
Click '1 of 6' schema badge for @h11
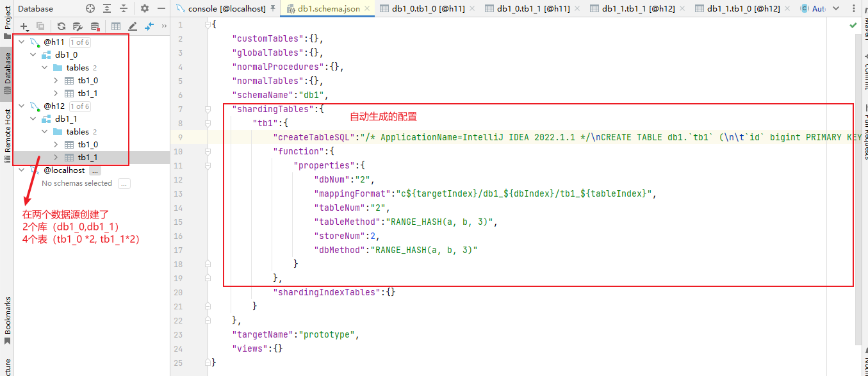tap(79, 42)
